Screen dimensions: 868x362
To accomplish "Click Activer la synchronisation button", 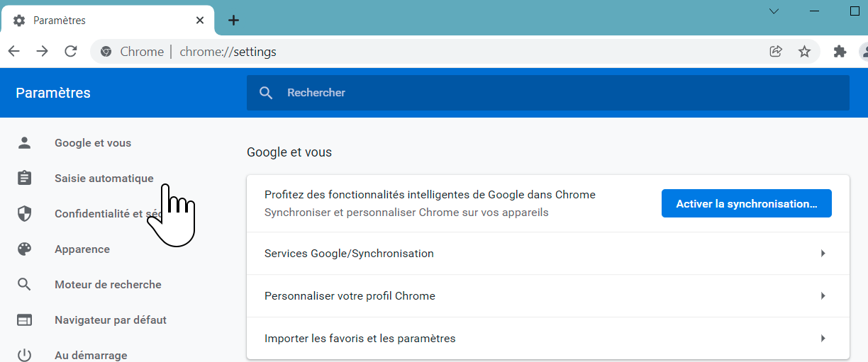I will pos(746,204).
